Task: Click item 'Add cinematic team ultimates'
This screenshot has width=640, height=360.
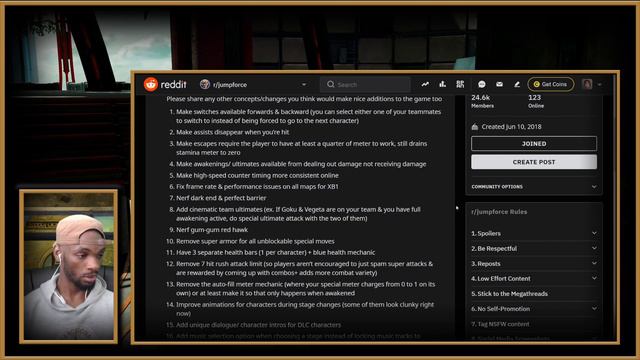Action: pyautogui.click(x=298, y=214)
